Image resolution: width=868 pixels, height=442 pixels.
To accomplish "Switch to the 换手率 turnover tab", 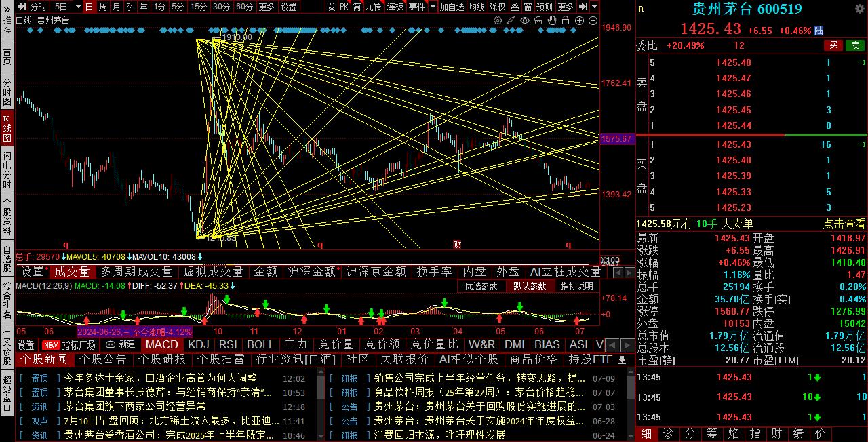I will [x=434, y=272].
